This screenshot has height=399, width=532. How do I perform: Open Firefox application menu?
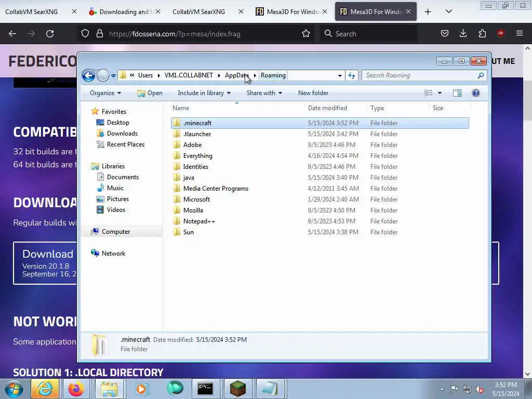point(520,33)
